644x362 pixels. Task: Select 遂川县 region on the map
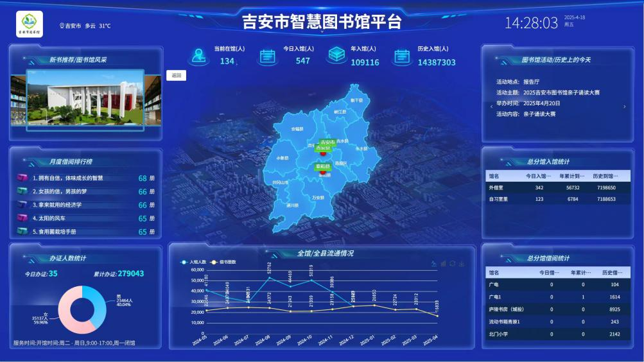point(292,205)
